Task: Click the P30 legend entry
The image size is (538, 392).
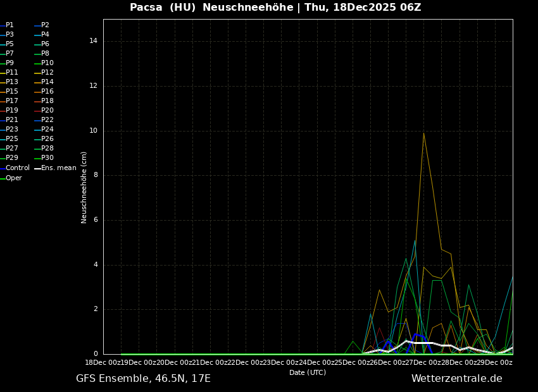Action: pos(47,158)
